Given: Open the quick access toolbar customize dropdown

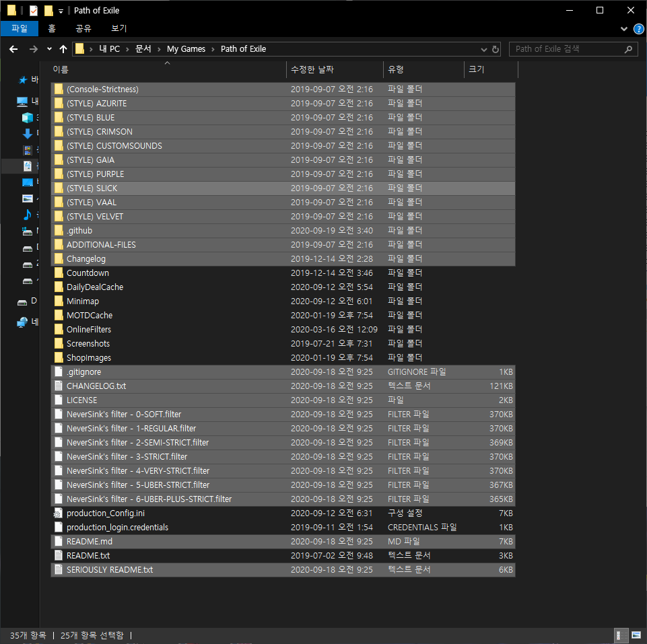Looking at the screenshot, I should point(61,11).
